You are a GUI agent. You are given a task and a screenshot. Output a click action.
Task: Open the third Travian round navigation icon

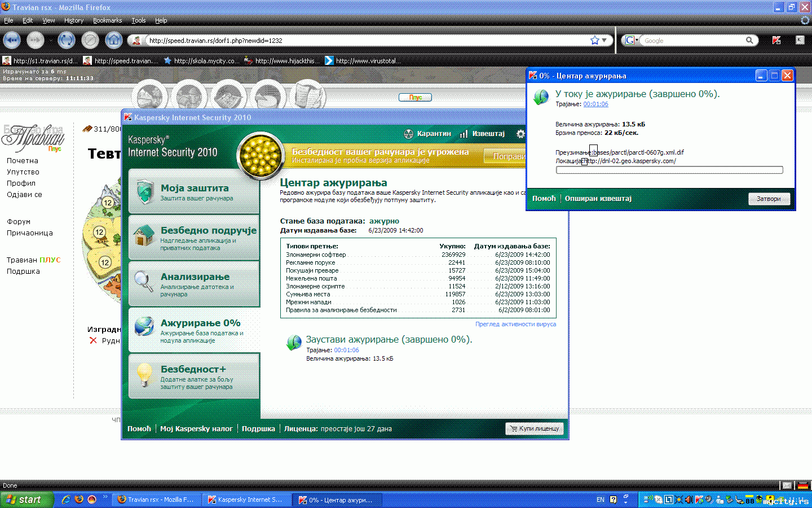tap(228, 96)
